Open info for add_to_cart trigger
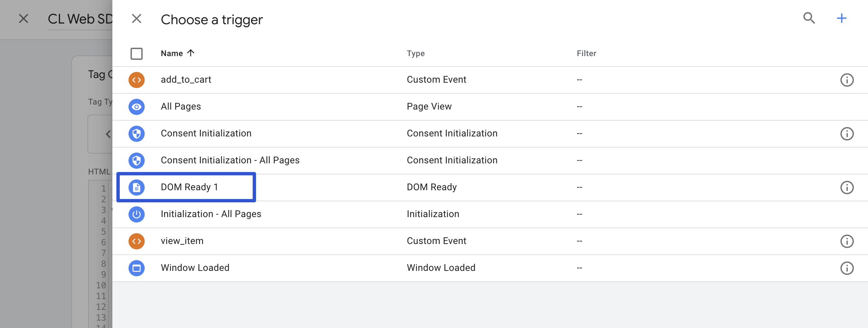The height and width of the screenshot is (328, 868). click(x=847, y=80)
